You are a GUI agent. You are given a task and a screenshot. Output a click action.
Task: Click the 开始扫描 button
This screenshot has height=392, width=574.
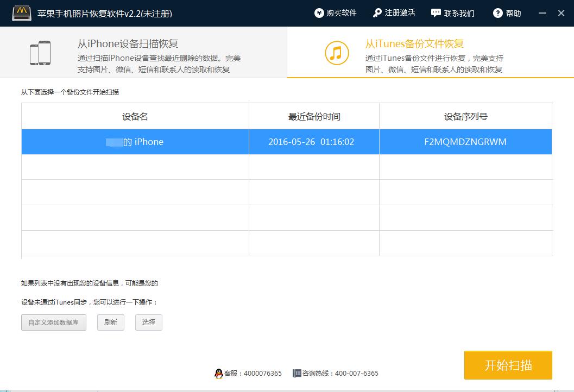tap(508, 365)
